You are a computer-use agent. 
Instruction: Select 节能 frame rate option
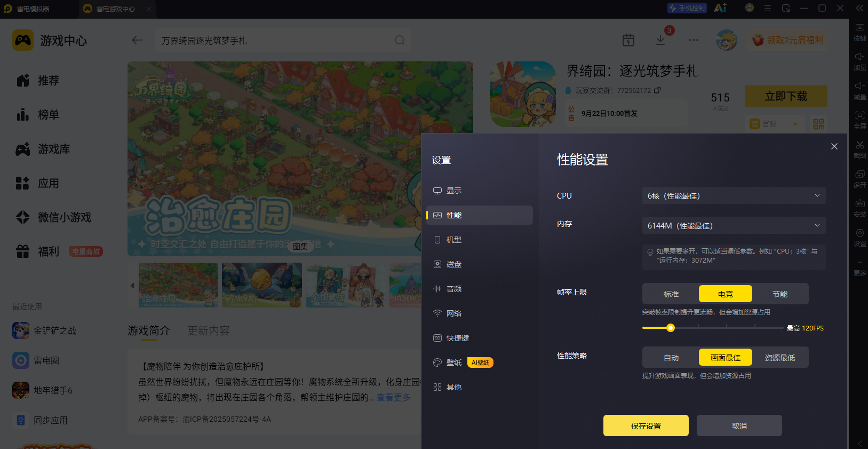[x=780, y=294]
